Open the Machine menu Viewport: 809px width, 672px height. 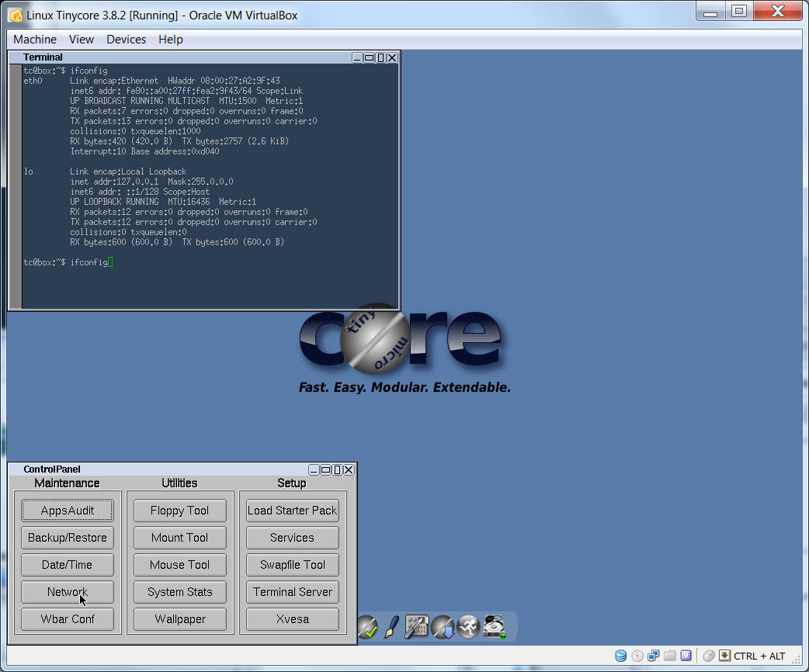coord(35,40)
